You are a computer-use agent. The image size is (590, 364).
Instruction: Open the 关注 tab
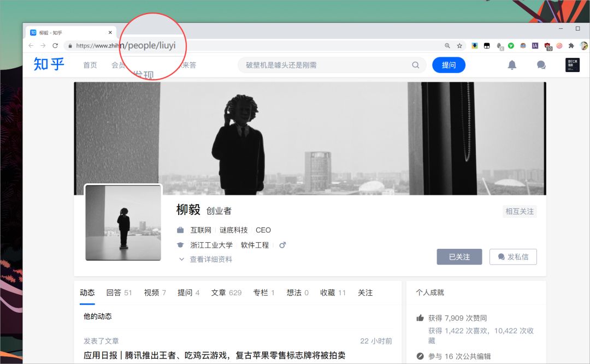pyautogui.click(x=365, y=293)
